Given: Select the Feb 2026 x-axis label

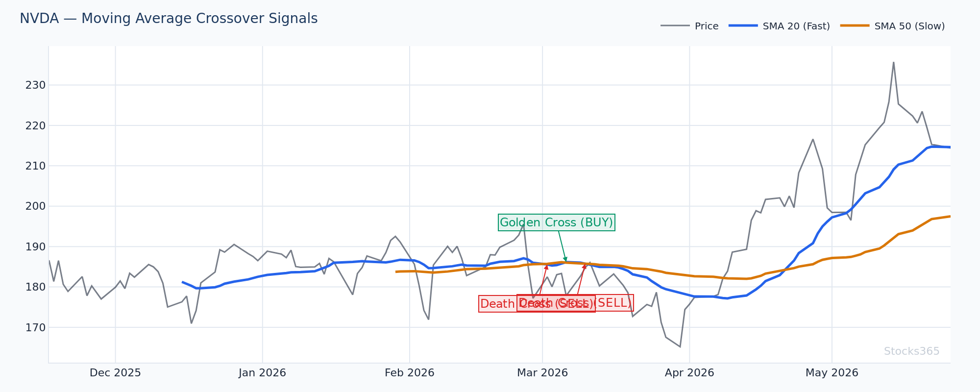Looking at the screenshot, I should [x=410, y=373].
